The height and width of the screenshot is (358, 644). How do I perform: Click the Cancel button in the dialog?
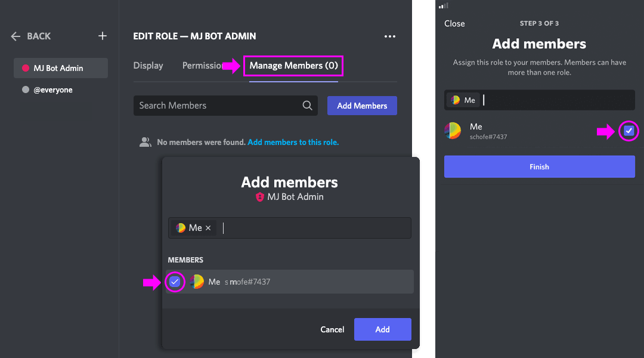[x=332, y=329]
